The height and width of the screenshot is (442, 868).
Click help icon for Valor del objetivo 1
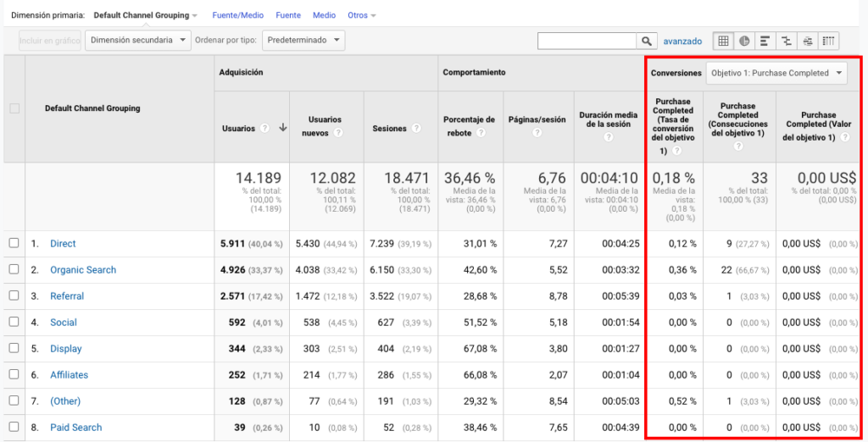point(845,137)
